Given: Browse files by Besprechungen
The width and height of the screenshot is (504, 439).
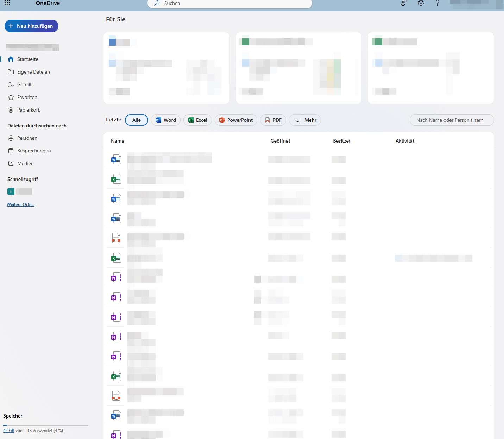Looking at the screenshot, I should pyautogui.click(x=34, y=151).
